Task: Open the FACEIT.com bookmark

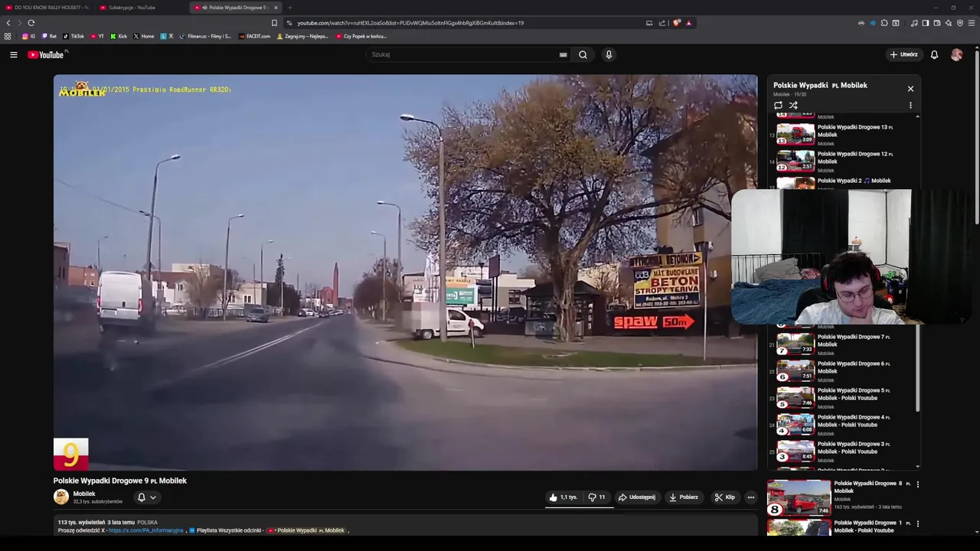Action: 255,36
